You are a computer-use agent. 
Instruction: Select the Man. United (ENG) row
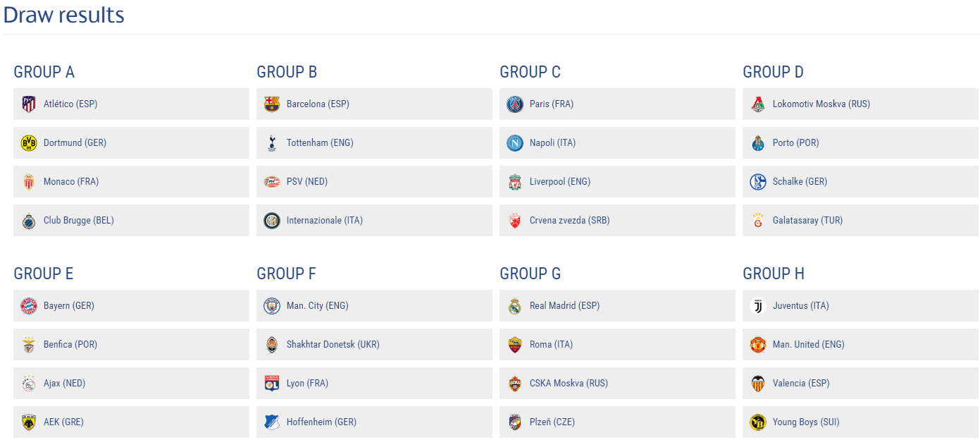point(860,345)
